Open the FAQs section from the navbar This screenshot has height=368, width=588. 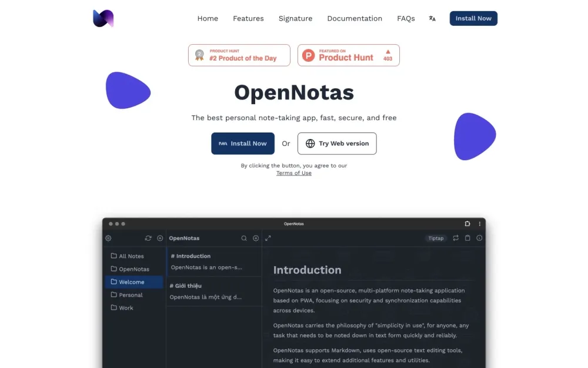[x=406, y=18]
